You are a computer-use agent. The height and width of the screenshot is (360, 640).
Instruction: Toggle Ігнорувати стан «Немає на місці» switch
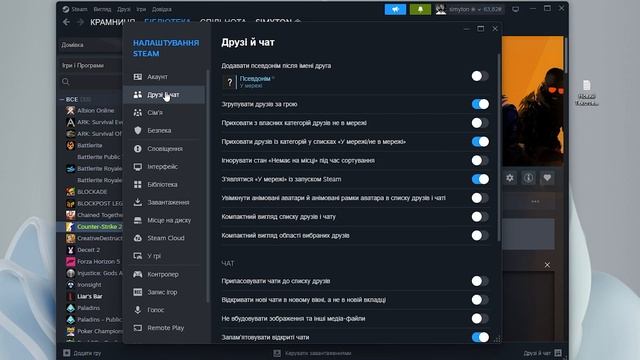coord(480,160)
